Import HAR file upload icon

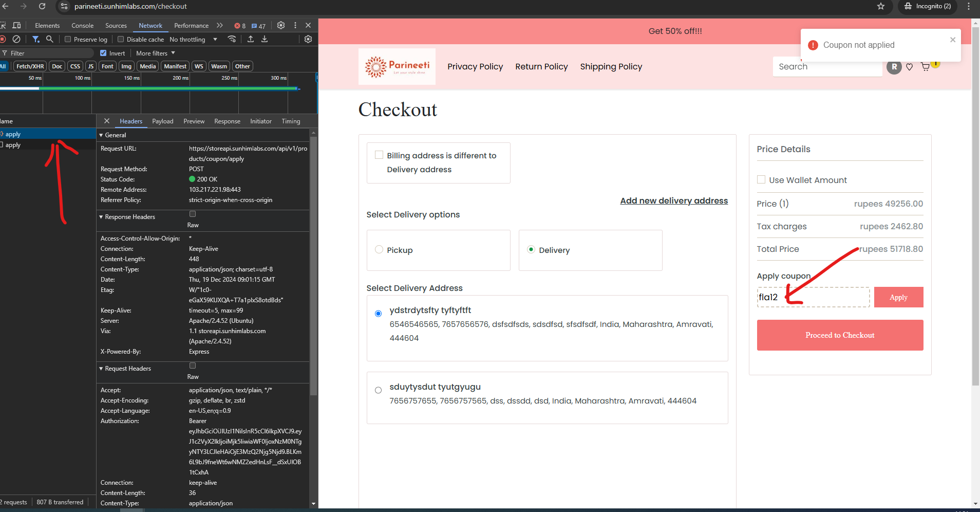click(251, 39)
